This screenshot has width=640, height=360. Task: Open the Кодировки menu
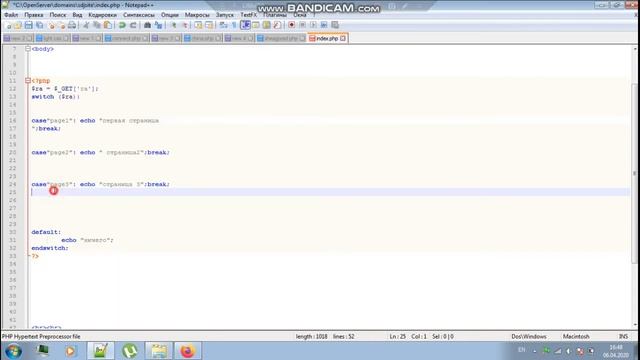point(102,15)
